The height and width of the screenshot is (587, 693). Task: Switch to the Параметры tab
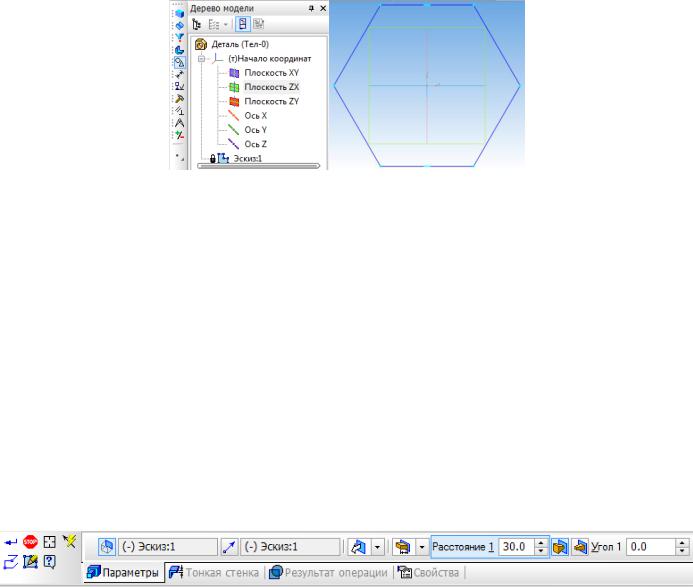[x=123, y=572]
